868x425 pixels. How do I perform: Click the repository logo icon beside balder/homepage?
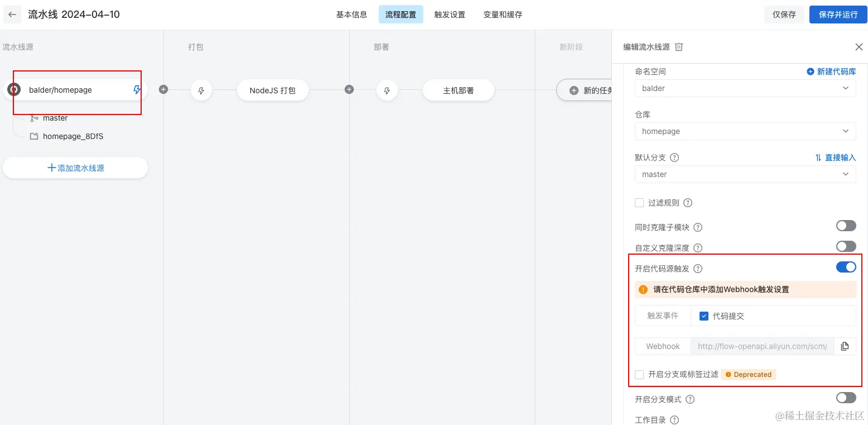coord(13,89)
